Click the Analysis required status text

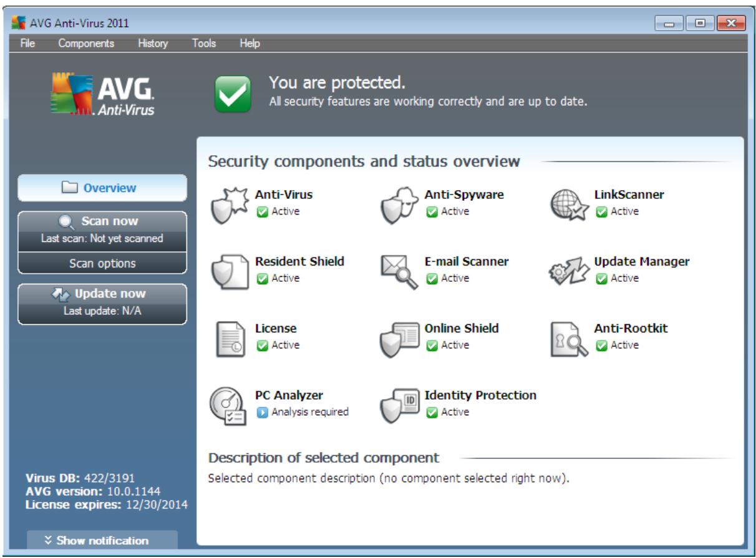click(310, 412)
